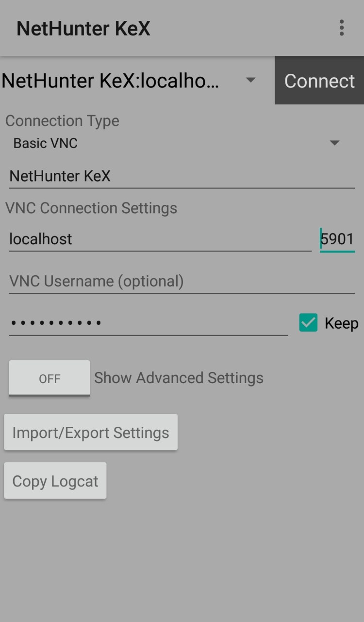Toggle the OFF switch for advanced settings
Screen dimensions: 364x622
(50, 378)
